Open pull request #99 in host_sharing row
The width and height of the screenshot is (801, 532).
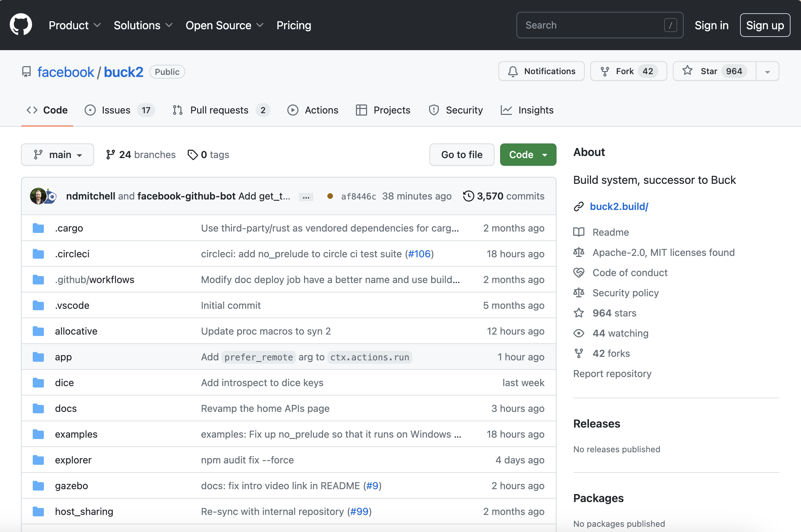tap(359, 511)
